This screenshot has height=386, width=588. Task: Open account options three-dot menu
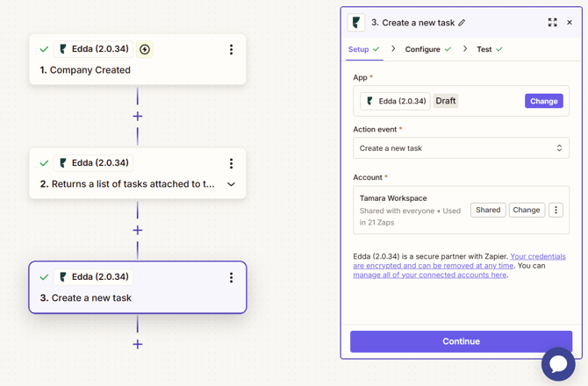[556, 210]
